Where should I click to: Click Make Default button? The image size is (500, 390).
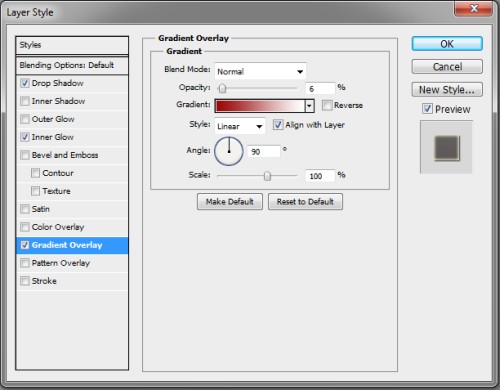pos(230,202)
